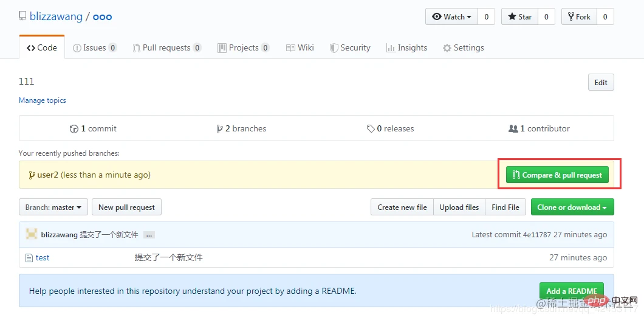Screen dimensions: 644x320
Task: Click the commit history clock icon
Action: pyautogui.click(x=74, y=129)
